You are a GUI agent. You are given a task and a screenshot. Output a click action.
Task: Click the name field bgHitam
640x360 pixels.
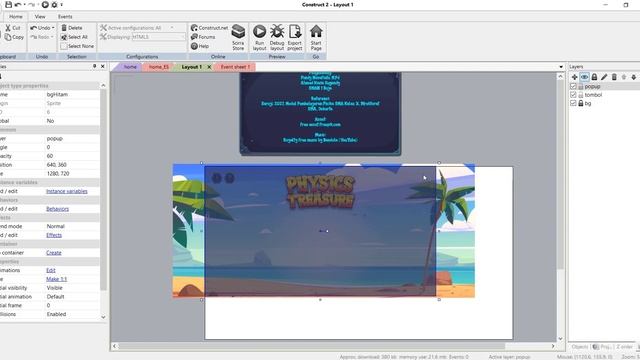[57, 94]
